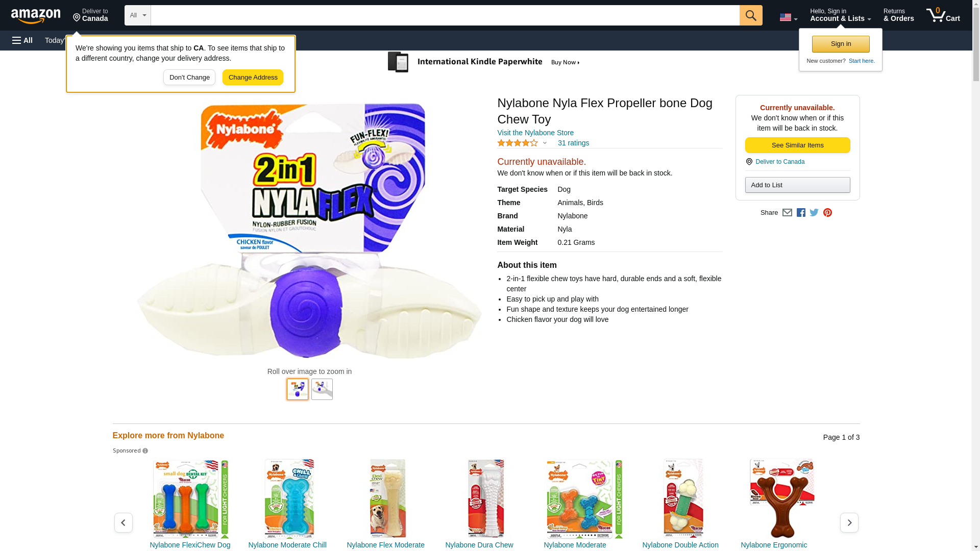980x551 pixels.
Task: Share product on Pinterest
Action: 827,213
